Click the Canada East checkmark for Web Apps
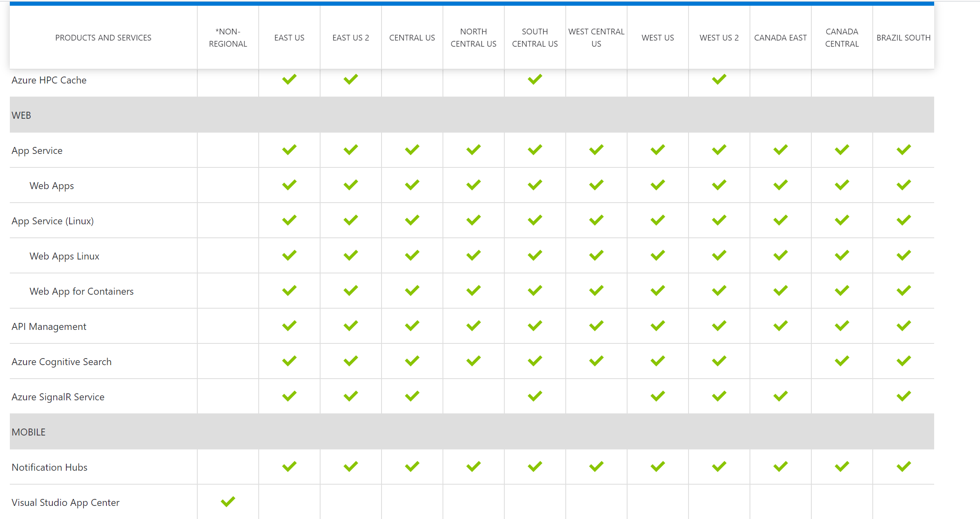Screen dimensions: 980x519 pos(780,185)
